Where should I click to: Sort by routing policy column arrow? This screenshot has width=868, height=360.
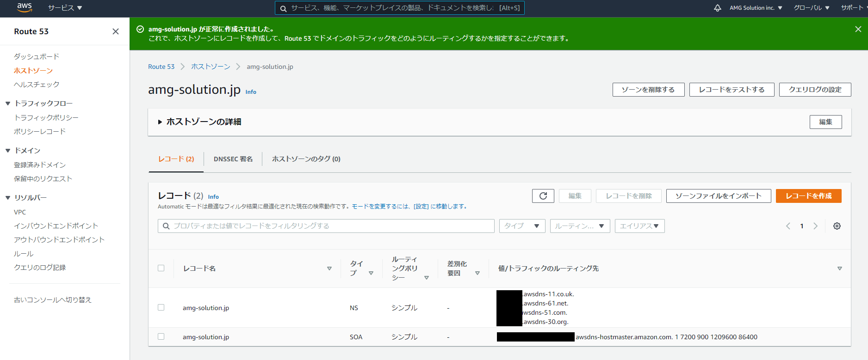click(x=427, y=278)
